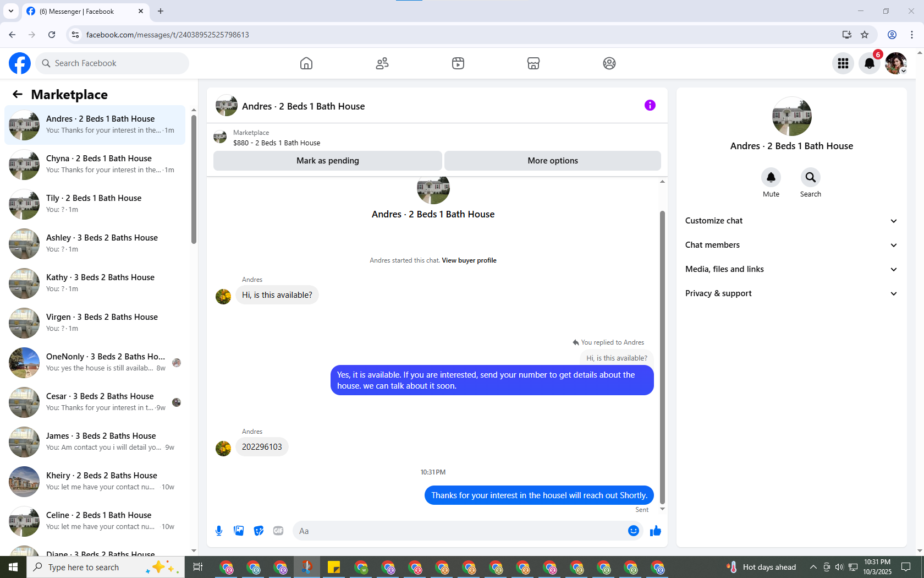924x578 pixels.
Task: Open emoji picker in message box
Action: click(634, 531)
